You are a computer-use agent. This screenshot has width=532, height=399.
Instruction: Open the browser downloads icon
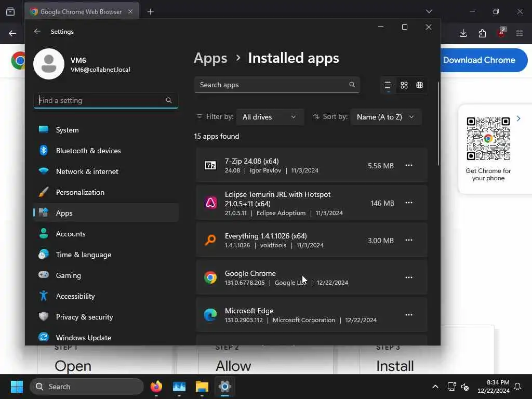point(463,33)
